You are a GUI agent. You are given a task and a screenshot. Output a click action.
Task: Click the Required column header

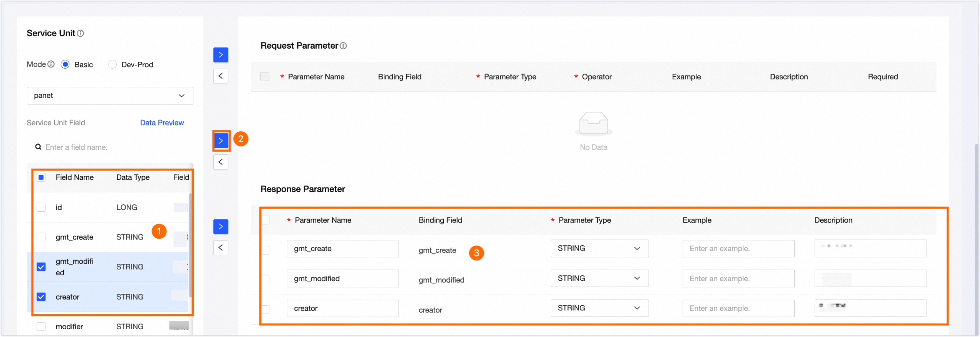(883, 77)
